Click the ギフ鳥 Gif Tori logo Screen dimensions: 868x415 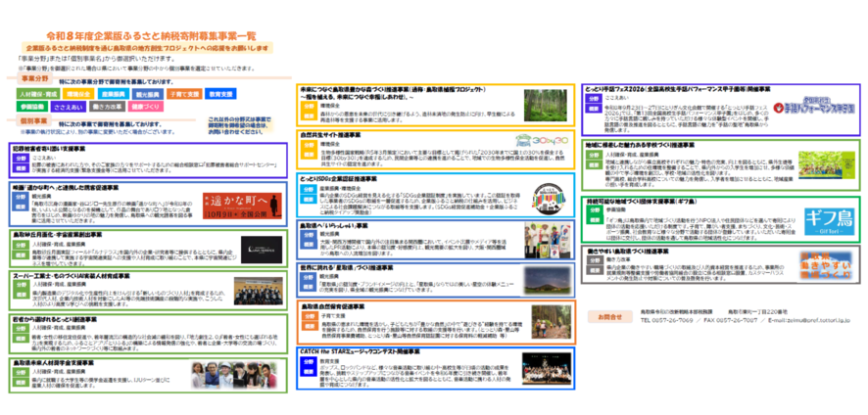pos(829,221)
